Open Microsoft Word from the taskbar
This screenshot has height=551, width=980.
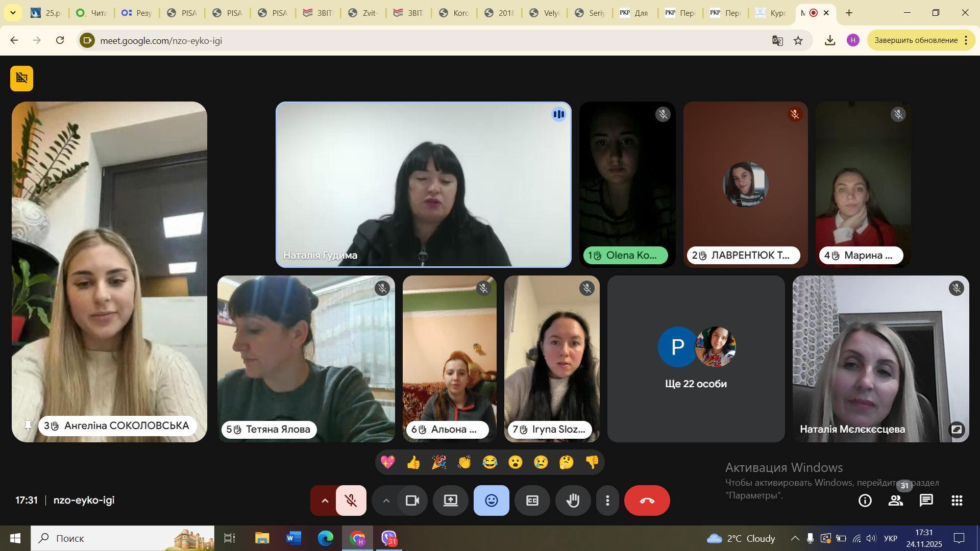(x=294, y=538)
